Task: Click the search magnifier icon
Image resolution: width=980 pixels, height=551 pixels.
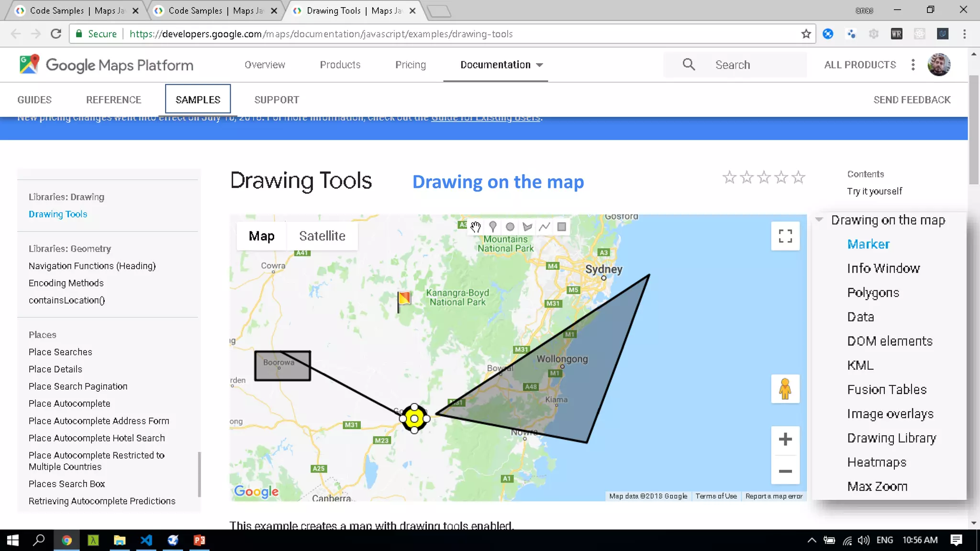Action: click(689, 65)
